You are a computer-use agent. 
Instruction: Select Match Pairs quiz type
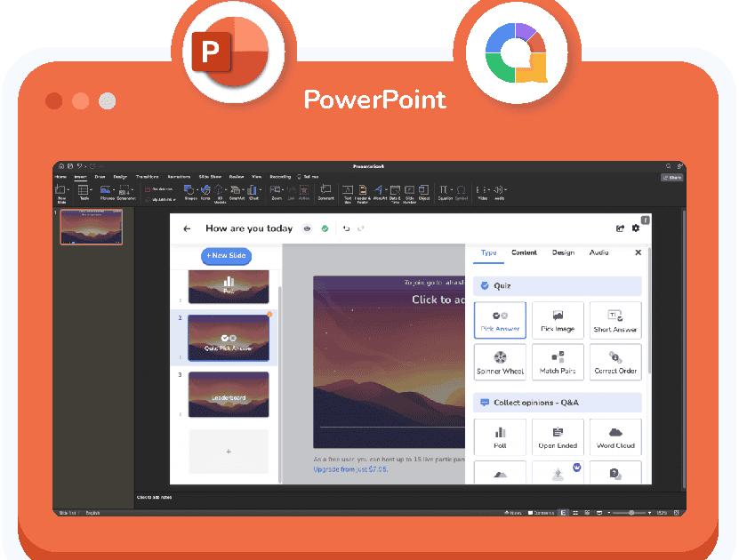tap(558, 362)
